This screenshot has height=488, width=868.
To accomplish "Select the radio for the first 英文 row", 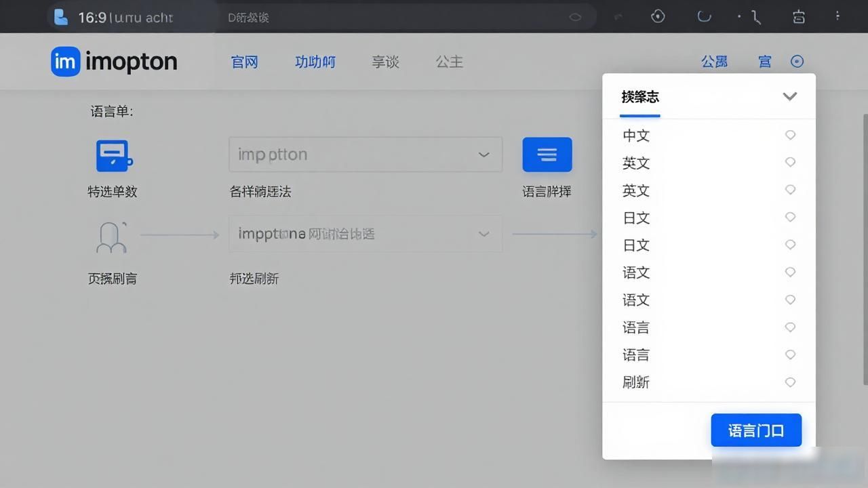I will point(790,162).
